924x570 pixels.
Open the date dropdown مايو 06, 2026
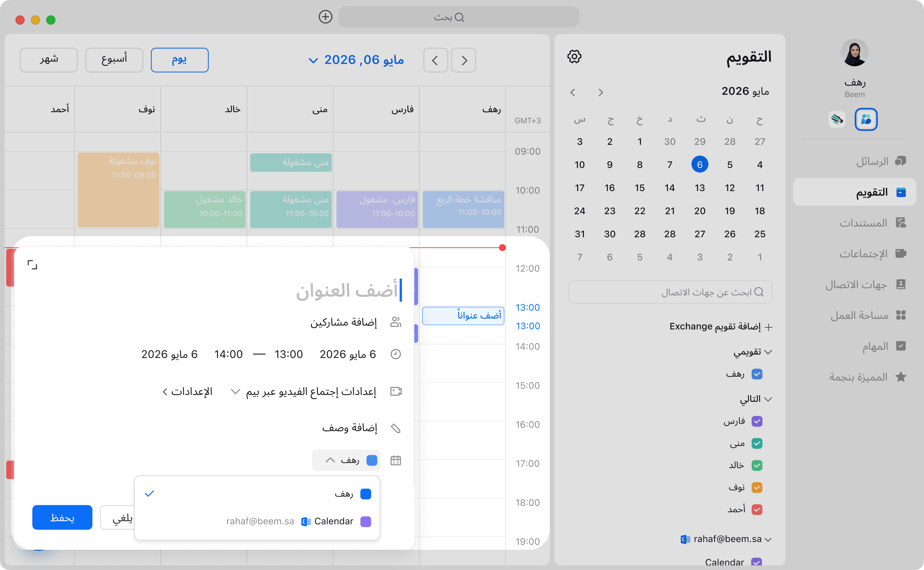[x=356, y=60]
